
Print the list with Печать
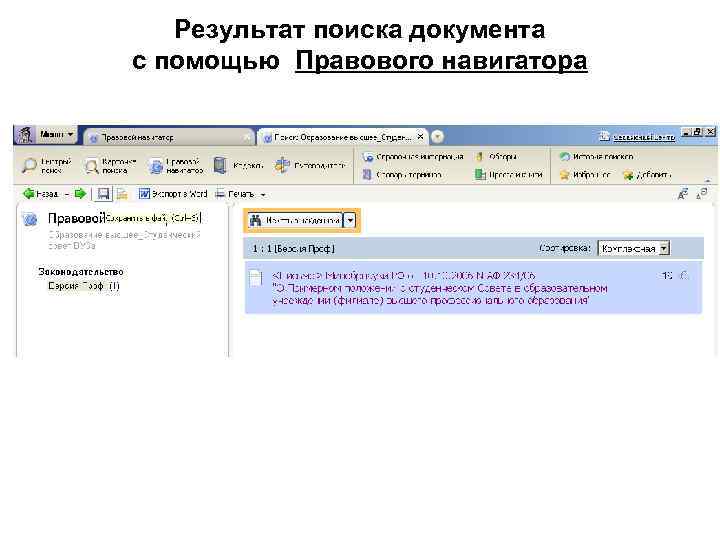[235, 194]
